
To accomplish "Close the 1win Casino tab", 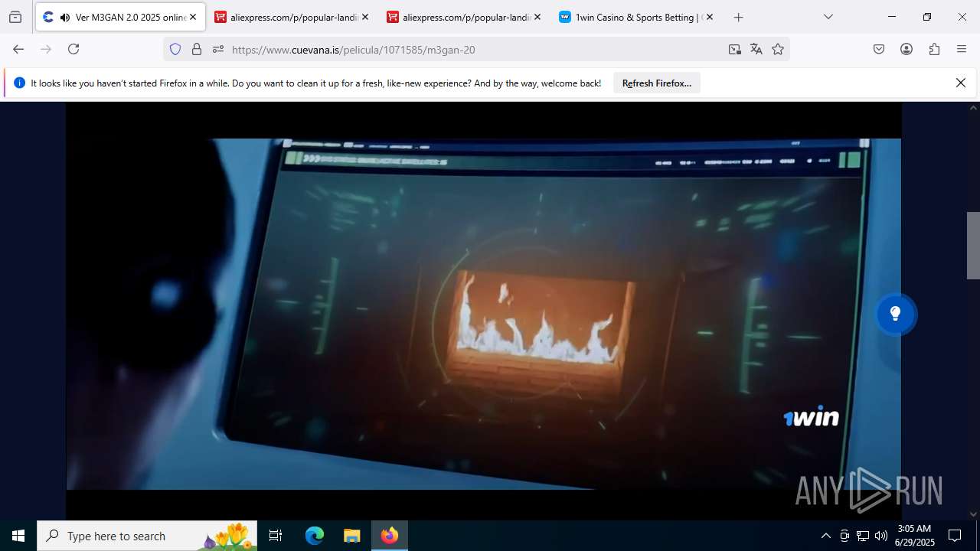I will pos(710,17).
